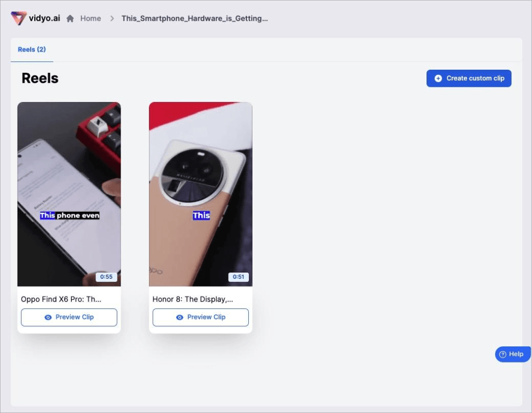The width and height of the screenshot is (532, 413).
Task: Preview the Oppo Find X6 Pro clip
Action: pos(69,317)
